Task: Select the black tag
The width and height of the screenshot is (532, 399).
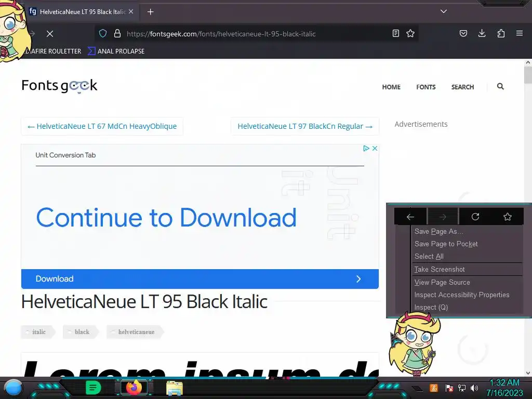Action: [x=81, y=332]
